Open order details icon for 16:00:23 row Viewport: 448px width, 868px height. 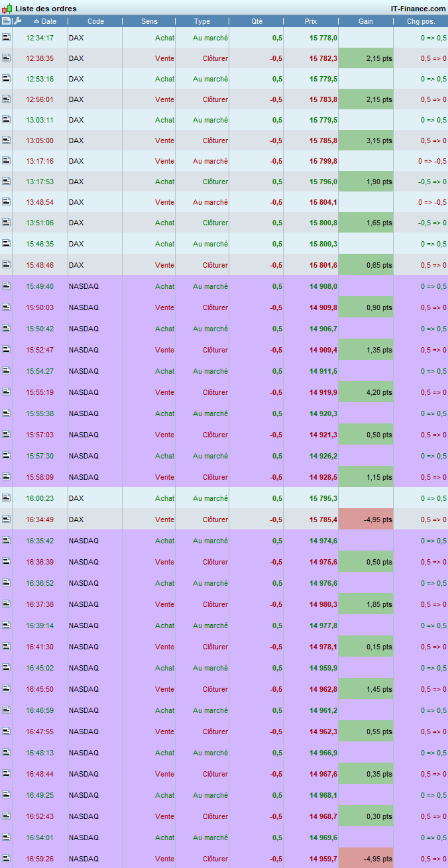tap(6, 498)
